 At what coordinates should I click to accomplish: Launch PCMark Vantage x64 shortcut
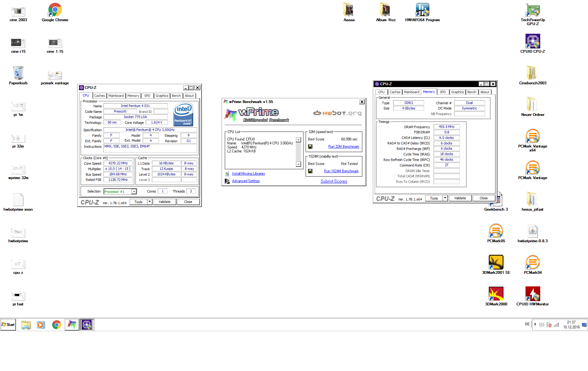point(533,141)
